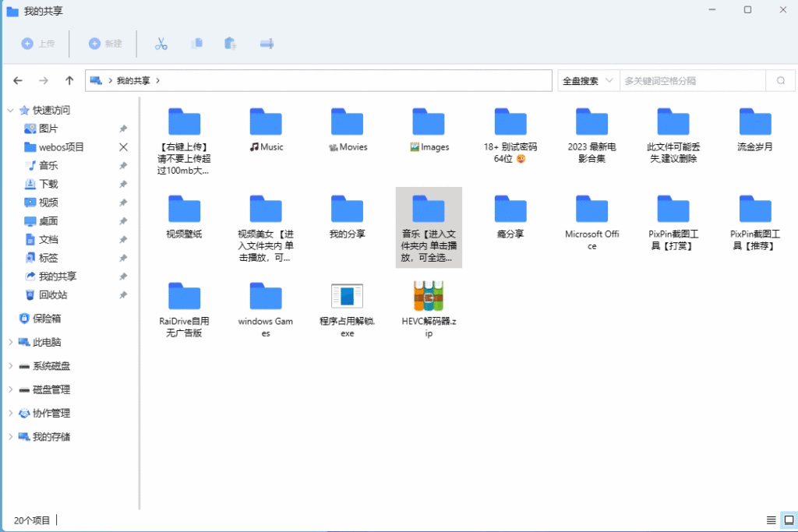Image resolution: width=798 pixels, height=532 pixels.
Task: Open 保险箱 in the sidebar
Action: (46, 318)
